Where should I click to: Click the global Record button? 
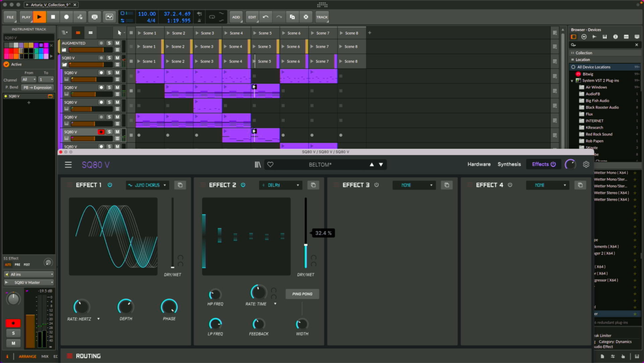click(67, 17)
